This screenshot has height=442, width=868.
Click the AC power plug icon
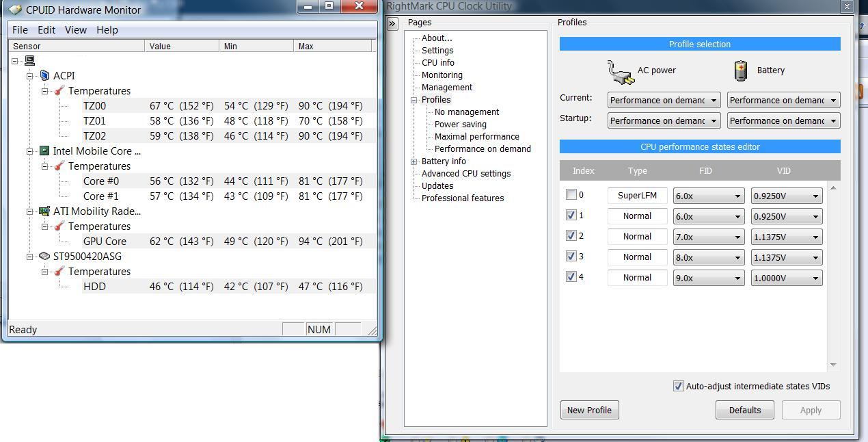(621, 71)
